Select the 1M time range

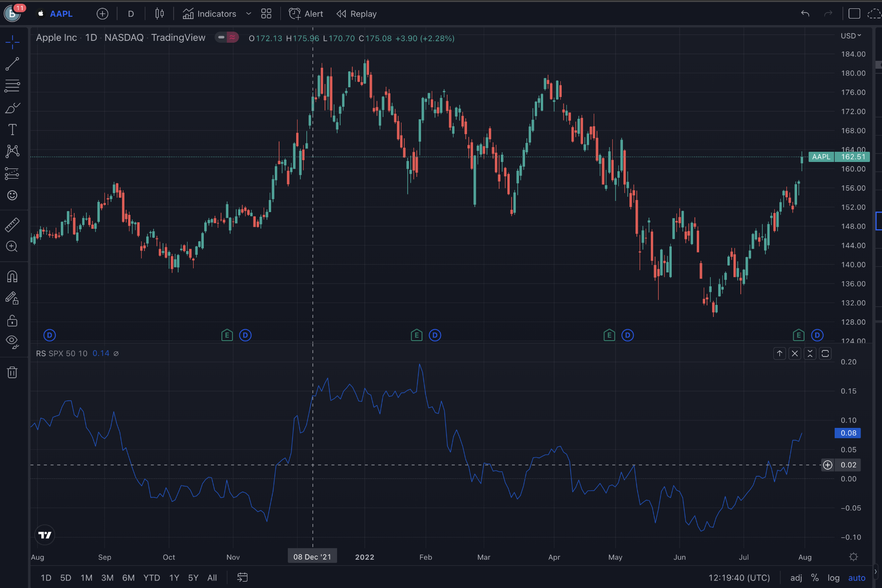click(86, 578)
